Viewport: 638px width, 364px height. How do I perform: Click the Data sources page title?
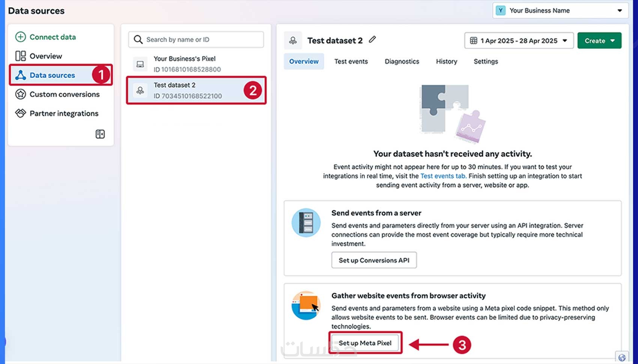pos(36,11)
